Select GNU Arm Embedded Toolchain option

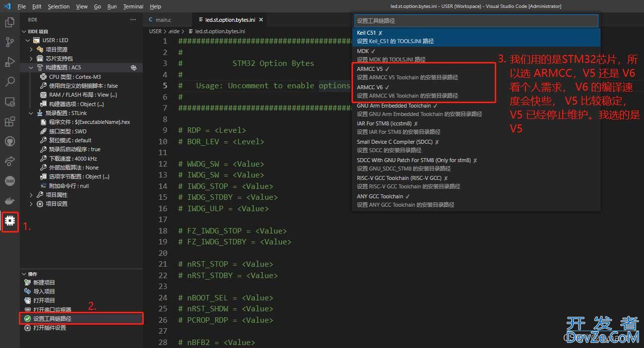[476, 110]
